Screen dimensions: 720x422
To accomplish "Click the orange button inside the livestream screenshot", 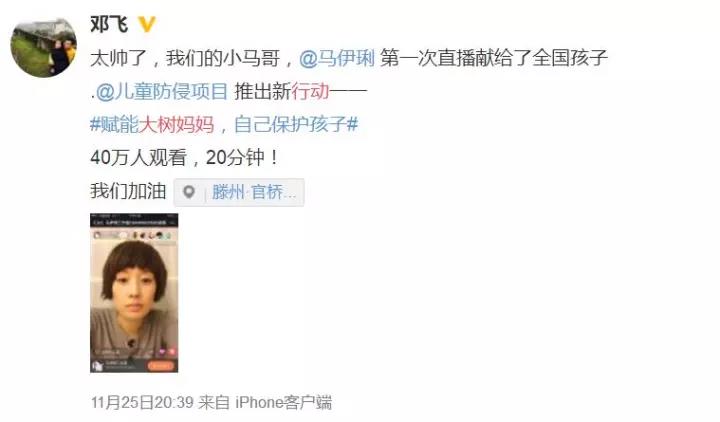I will [x=161, y=366].
